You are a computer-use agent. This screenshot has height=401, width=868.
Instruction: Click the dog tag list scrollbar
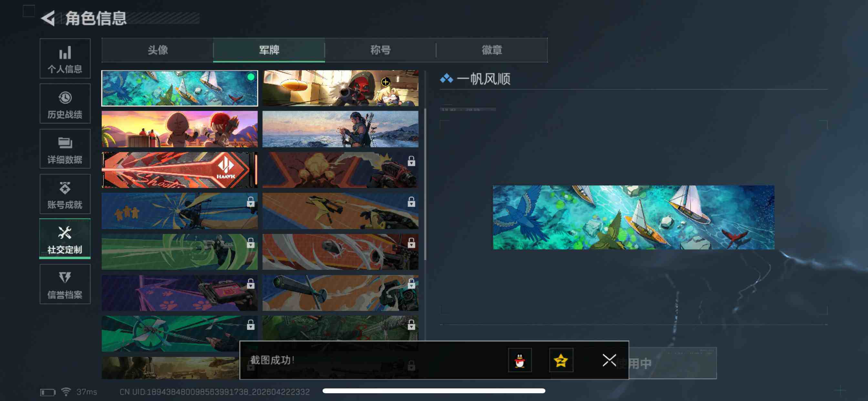(425, 184)
